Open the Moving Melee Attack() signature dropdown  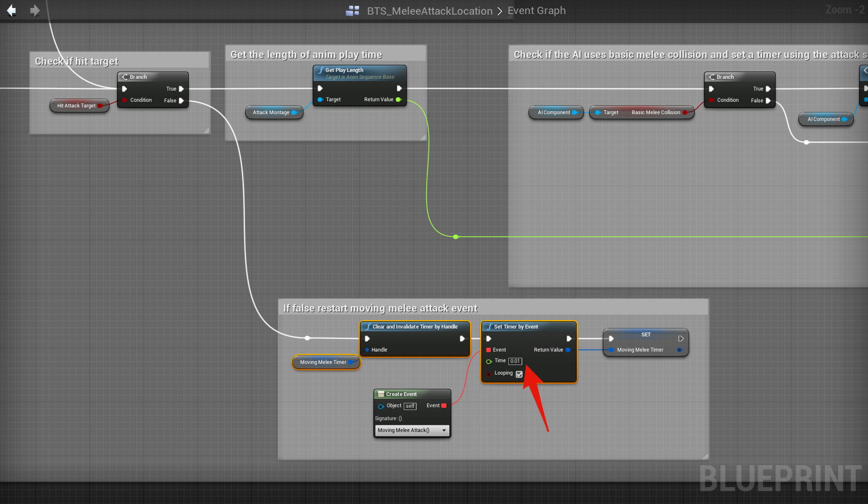point(412,430)
